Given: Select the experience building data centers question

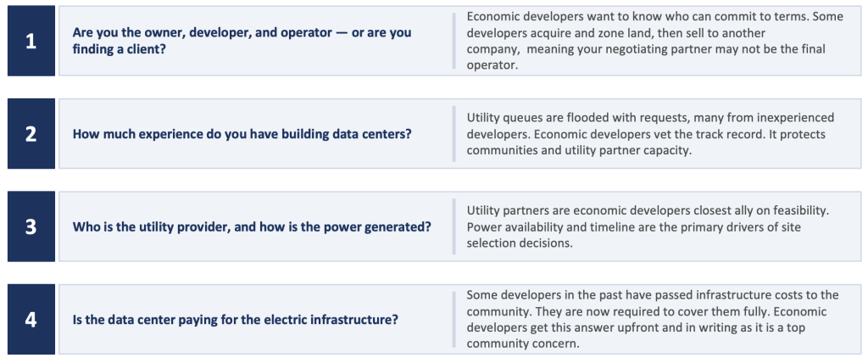Looking at the screenshot, I should point(242,133).
